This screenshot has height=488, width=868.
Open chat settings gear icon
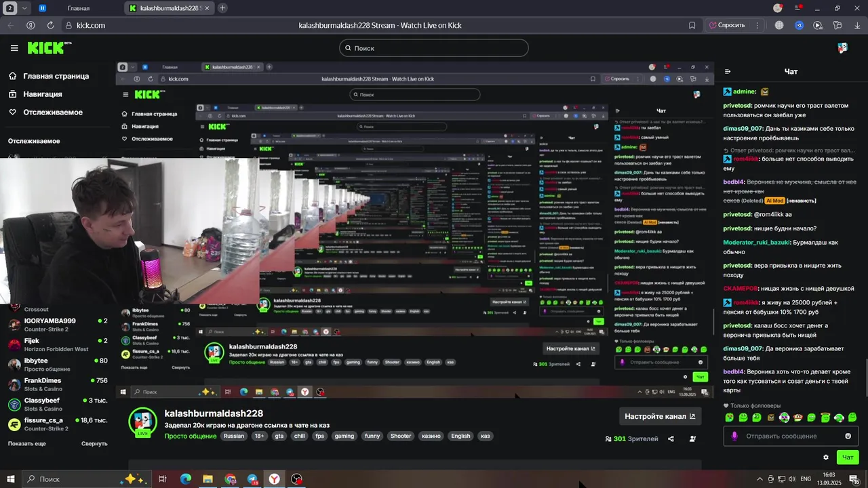click(825, 457)
